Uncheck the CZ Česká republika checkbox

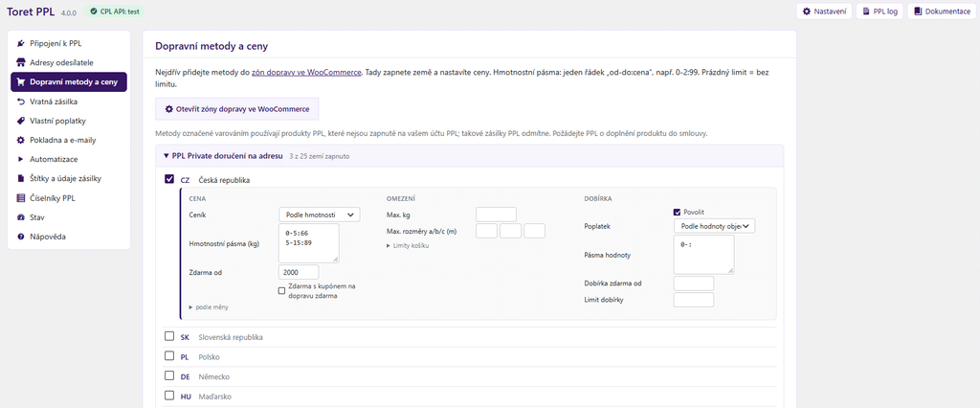coord(169,179)
